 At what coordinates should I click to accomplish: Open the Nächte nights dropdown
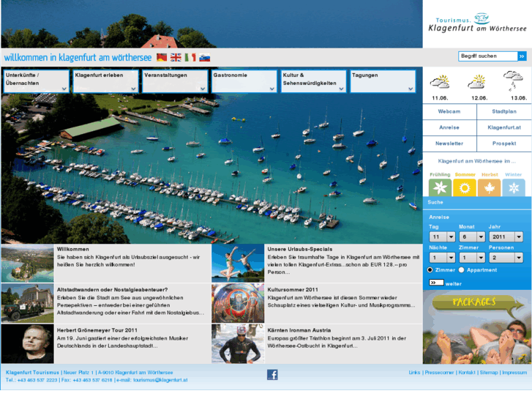[442, 258]
